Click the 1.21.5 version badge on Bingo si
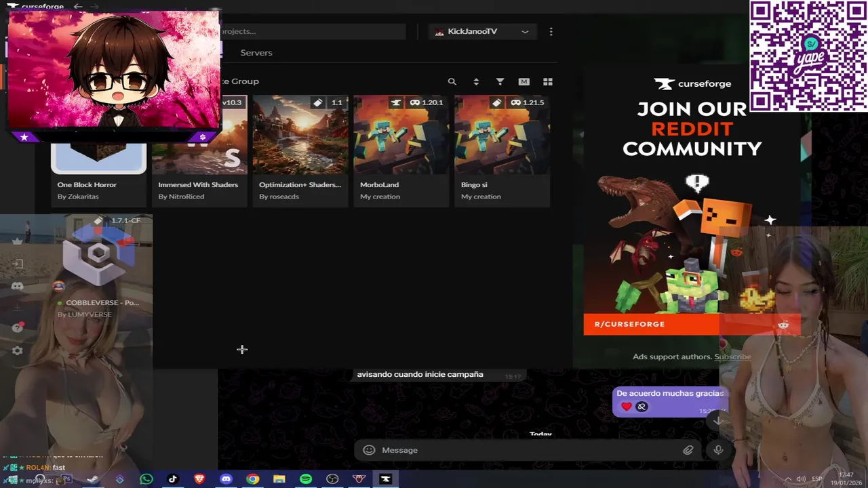 (x=527, y=102)
